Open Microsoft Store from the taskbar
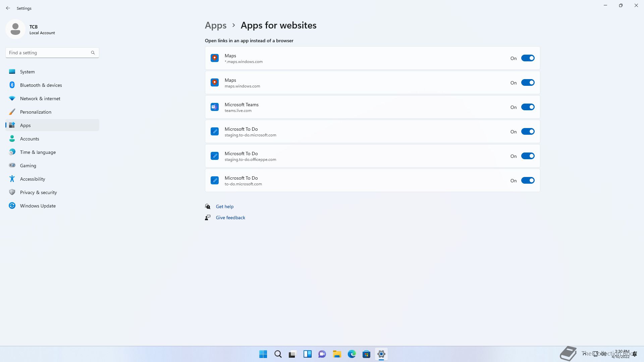Screen dimensions: 644x362 [367, 354]
